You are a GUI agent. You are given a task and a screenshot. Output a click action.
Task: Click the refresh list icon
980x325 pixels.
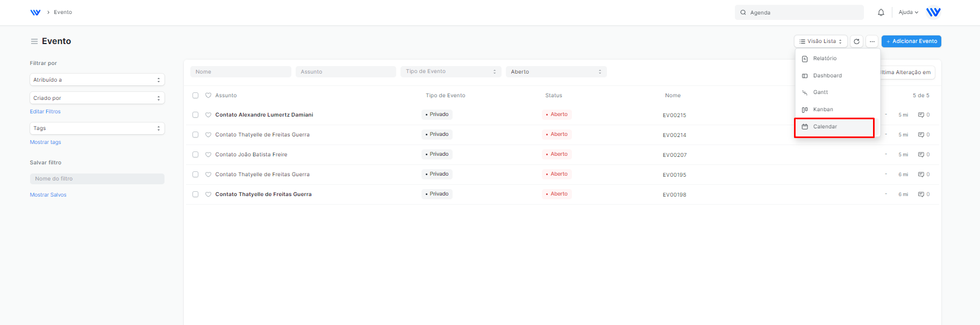pyautogui.click(x=856, y=41)
